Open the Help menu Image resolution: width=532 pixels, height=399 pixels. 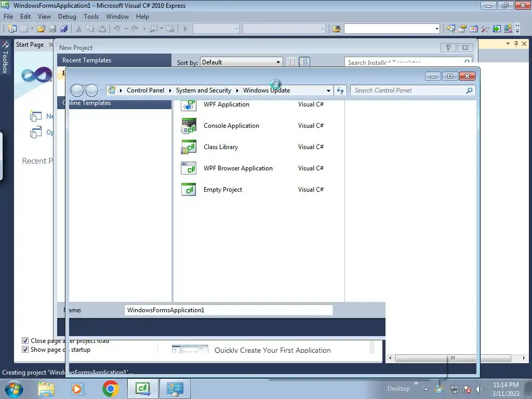pos(142,16)
